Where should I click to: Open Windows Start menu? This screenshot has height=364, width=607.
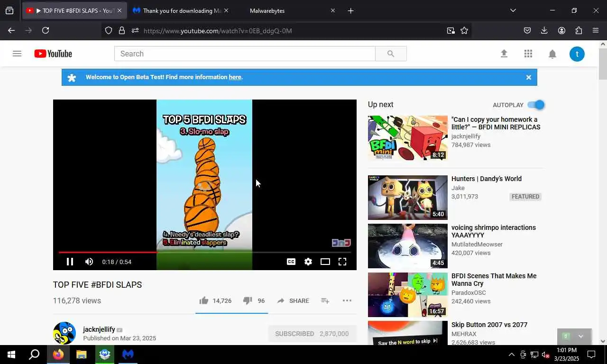tap(11, 354)
